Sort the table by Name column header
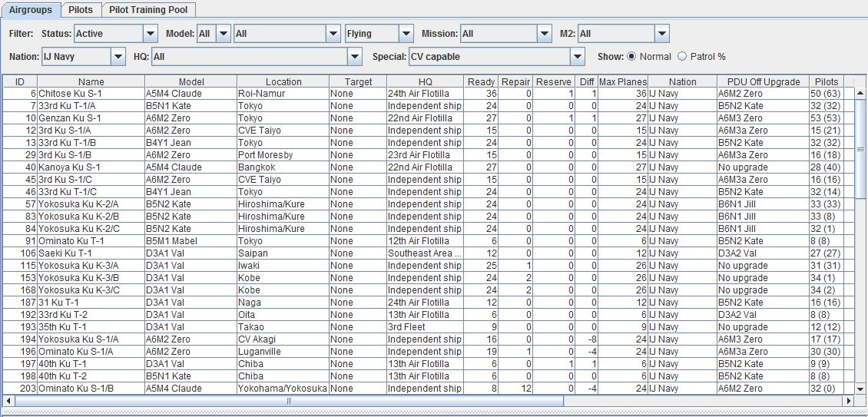Viewport: 868px width, 417px height. point(91,81)
